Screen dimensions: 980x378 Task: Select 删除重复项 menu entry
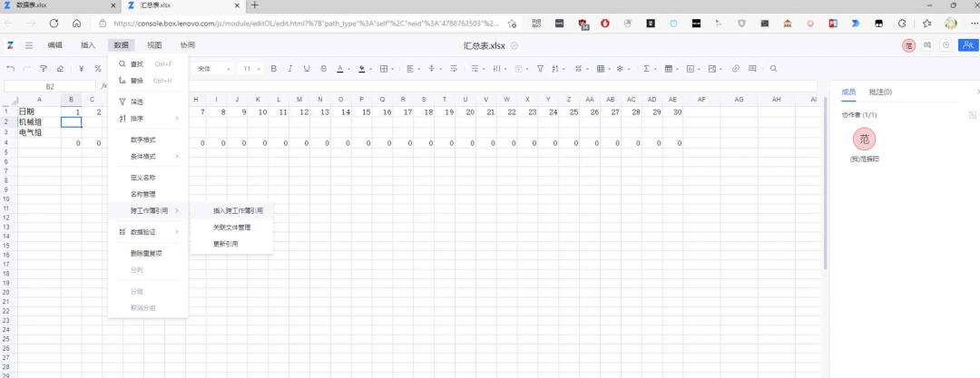click(148, 253)
